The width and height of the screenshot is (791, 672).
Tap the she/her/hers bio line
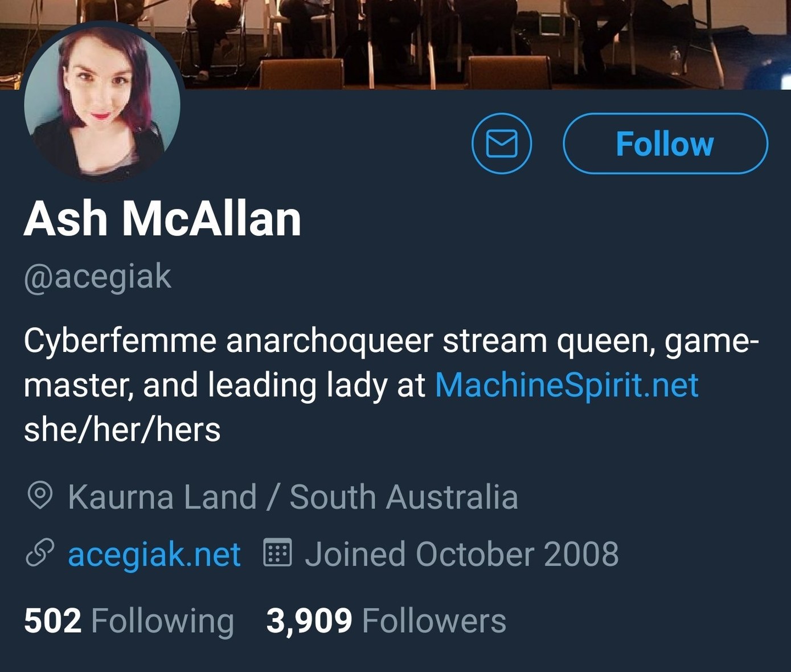tap(122, 429)
